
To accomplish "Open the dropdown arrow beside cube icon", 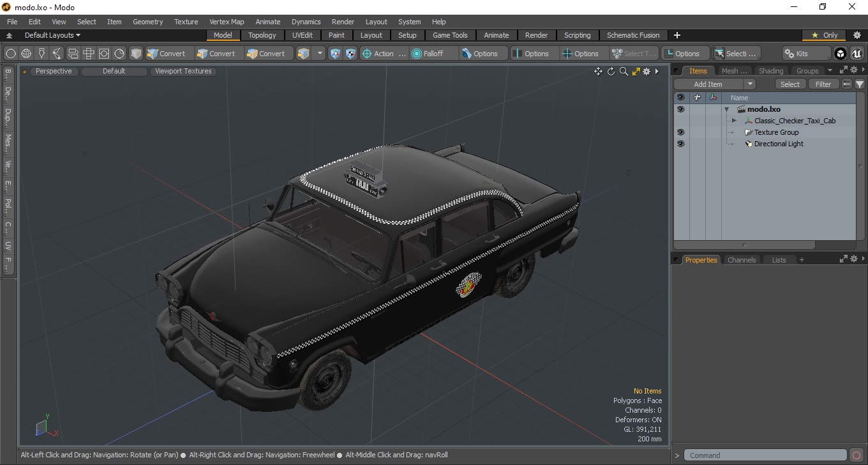I will pyautogui.click(x=320, y=54).
